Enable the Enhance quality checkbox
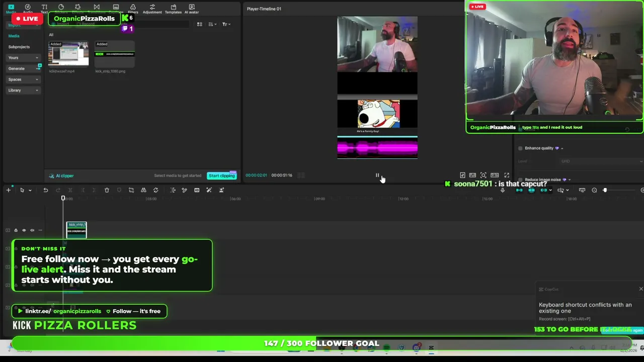The height and width of the screenshot is (362, 644). click(520, 148)
